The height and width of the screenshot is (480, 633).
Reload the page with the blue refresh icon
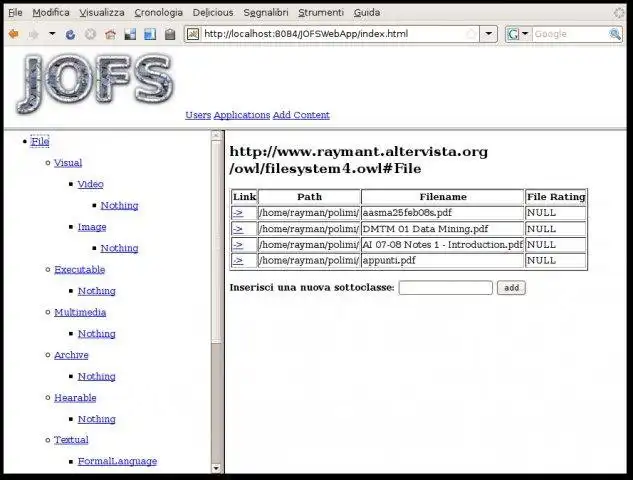tap(70, 35)
